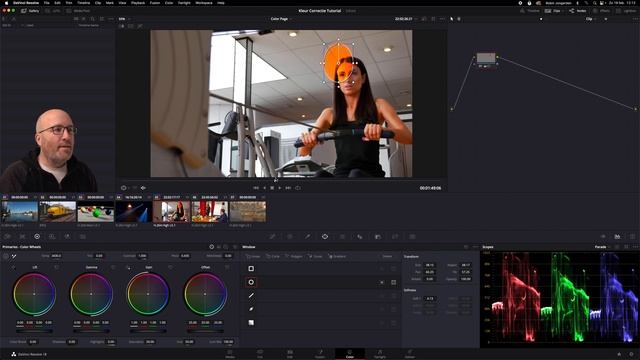Add a Gradient window button
Screen dimensions: 640x360
point(337,256)
